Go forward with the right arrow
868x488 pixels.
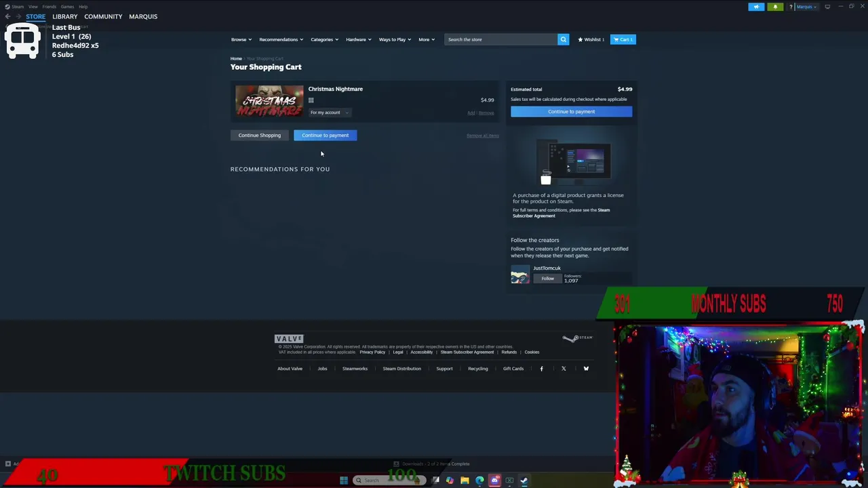[x=18, y=16]
